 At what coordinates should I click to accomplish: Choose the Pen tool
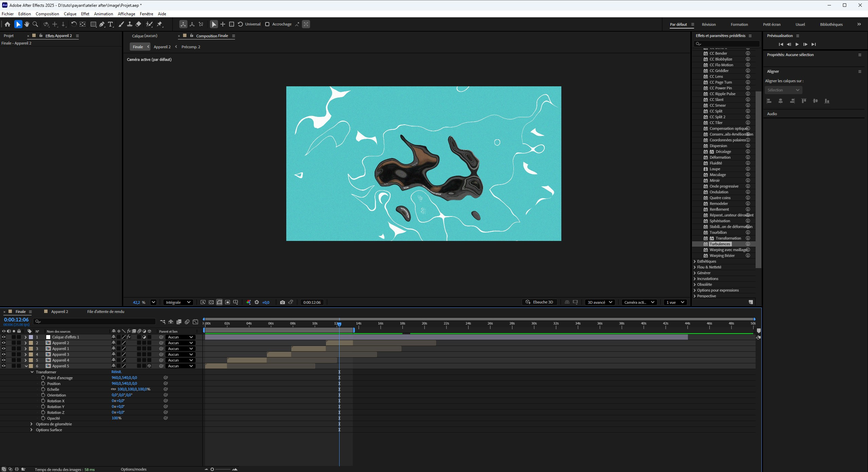[x=102, y=24]
